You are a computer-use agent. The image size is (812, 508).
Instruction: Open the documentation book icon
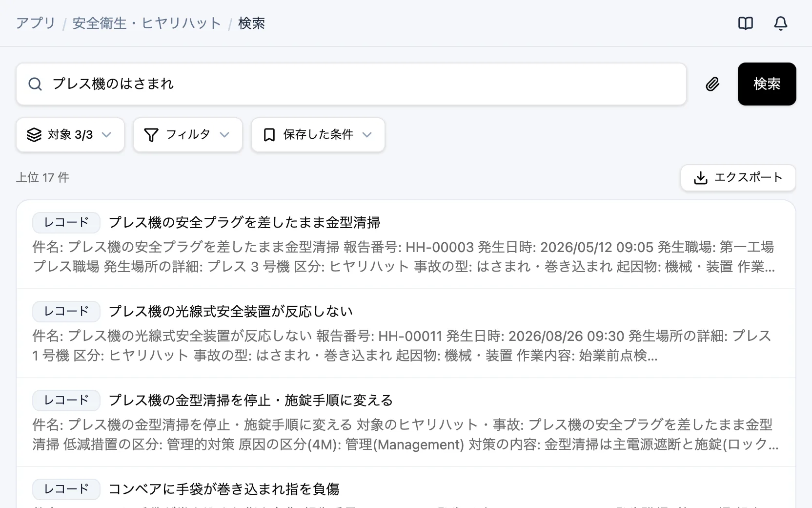tap(745, 23)
